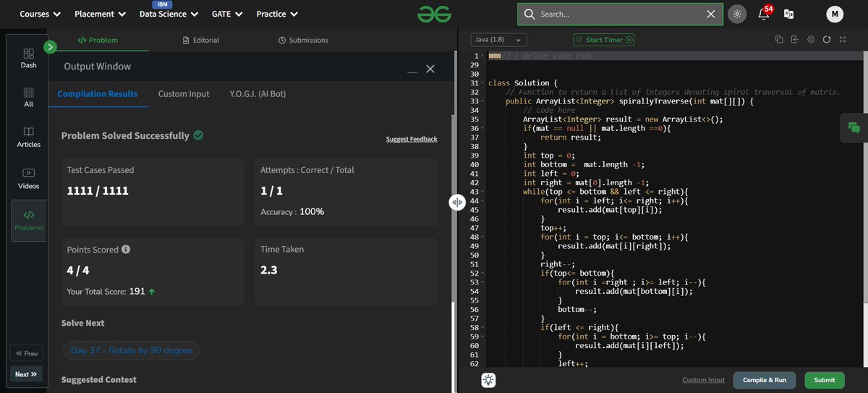
Task: Switch to the Problem tab
Action: pyautogui.click(x=98, y=40)
